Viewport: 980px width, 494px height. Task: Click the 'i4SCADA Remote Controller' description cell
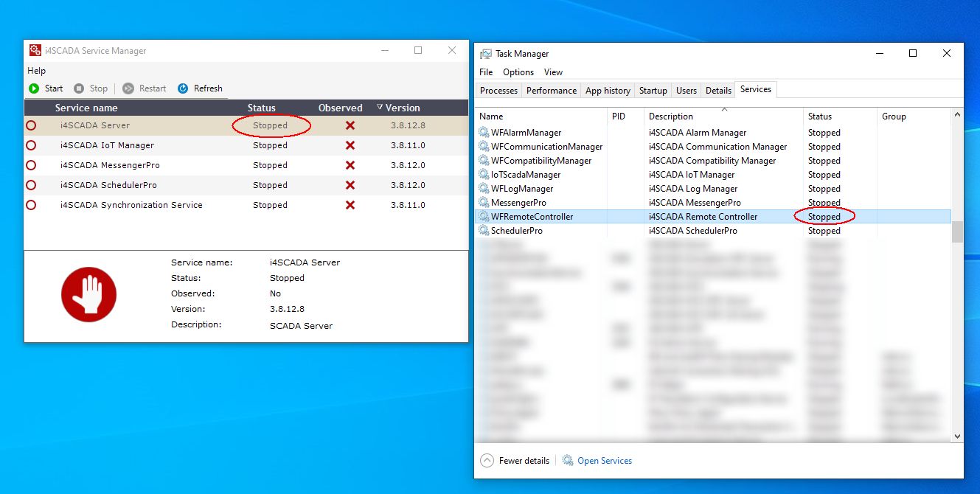pos(703,217)
